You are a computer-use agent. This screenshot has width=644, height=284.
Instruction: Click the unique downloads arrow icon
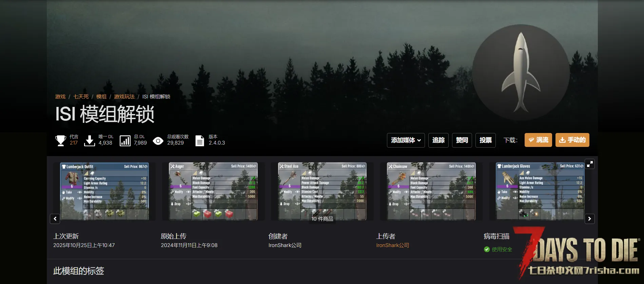[x=90, y=140]
